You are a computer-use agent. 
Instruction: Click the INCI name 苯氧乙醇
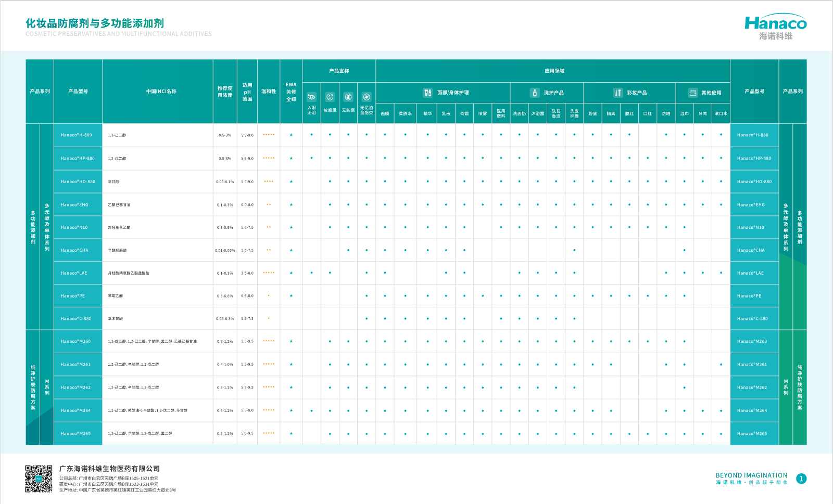pos(116,296)
